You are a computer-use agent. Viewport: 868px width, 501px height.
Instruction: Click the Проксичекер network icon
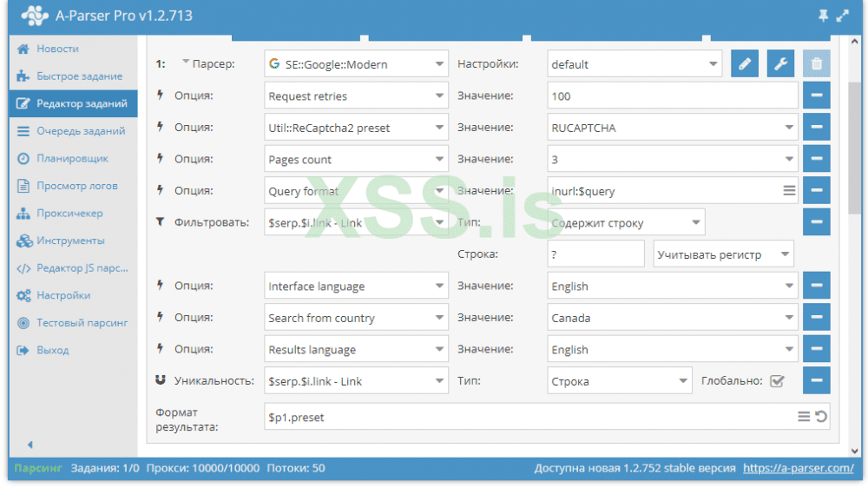(x=23, y=213)
